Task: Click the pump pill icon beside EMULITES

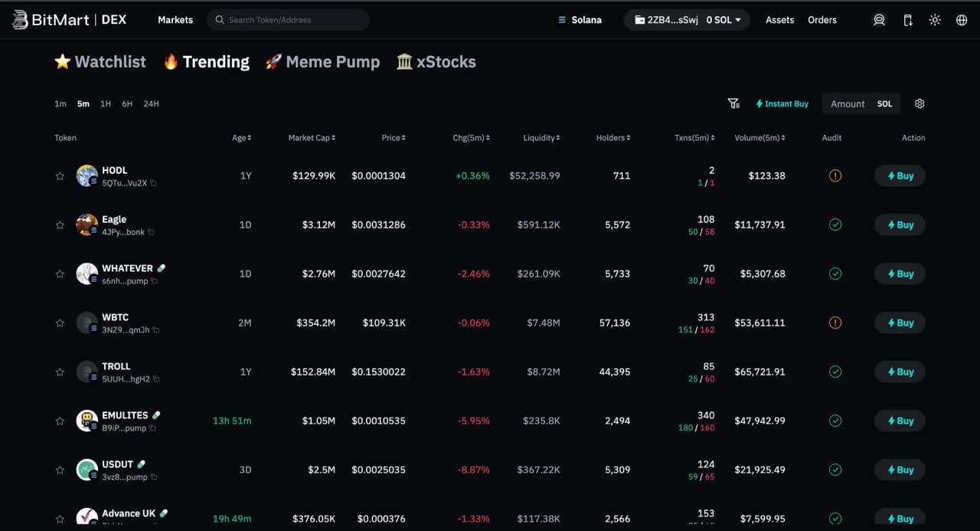Action: point(156,415)
